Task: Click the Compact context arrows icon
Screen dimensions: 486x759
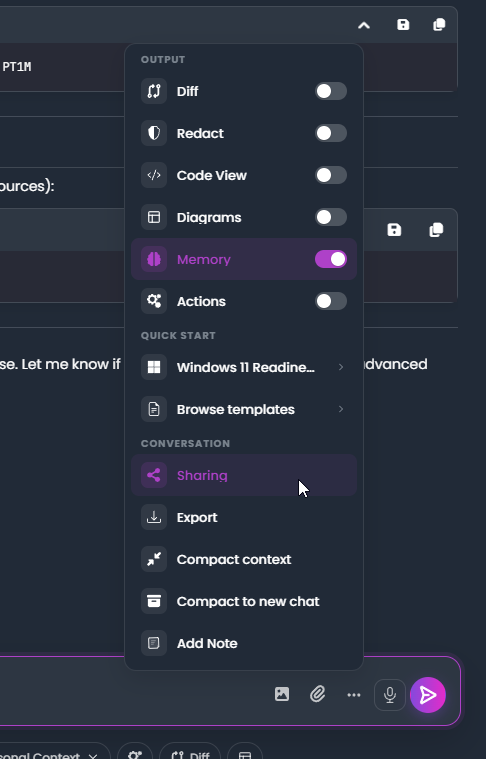Action: click(154, 560)
